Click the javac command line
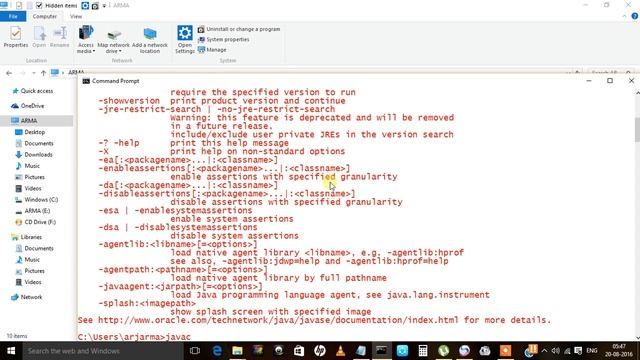Viewport: 640px width, 360px height. click(x=134, y=337)
